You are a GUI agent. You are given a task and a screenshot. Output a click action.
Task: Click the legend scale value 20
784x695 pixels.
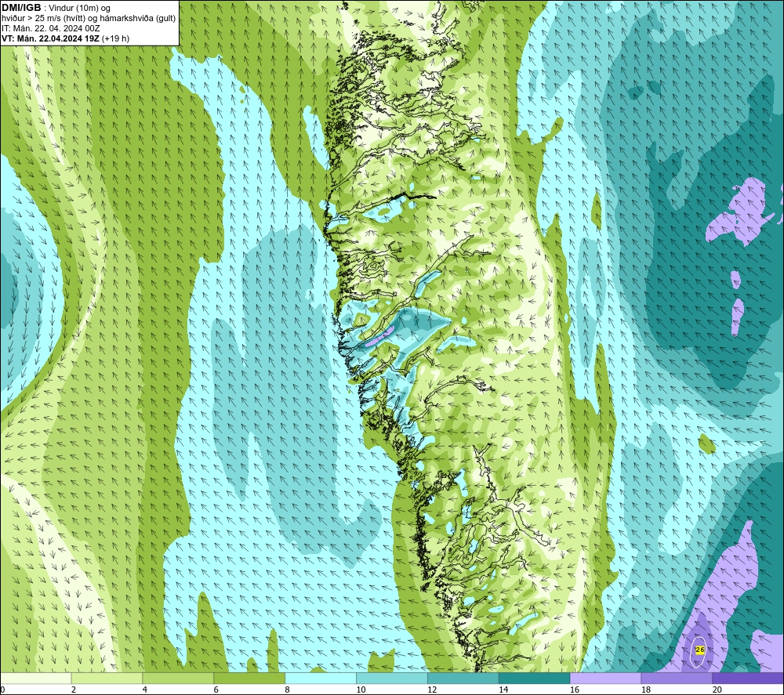(717, 690)
